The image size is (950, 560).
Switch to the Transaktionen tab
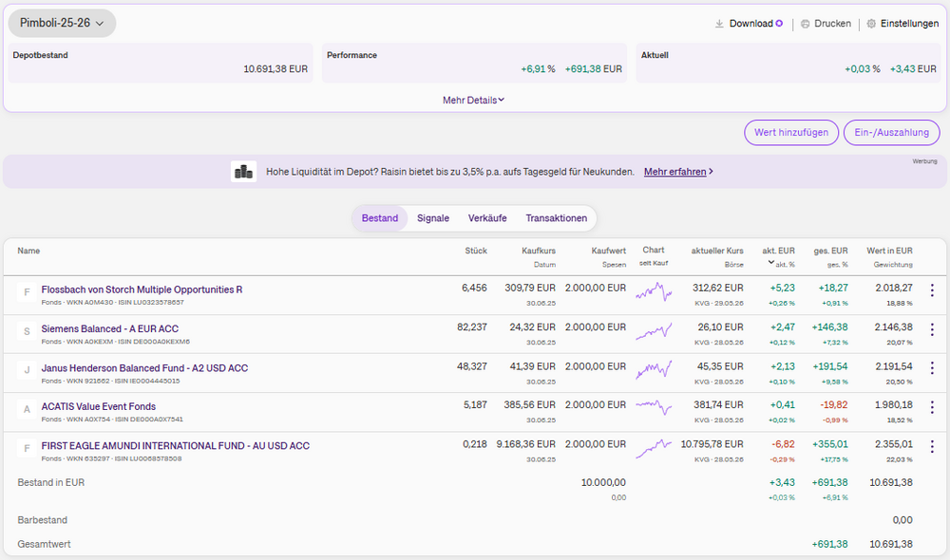556,218
